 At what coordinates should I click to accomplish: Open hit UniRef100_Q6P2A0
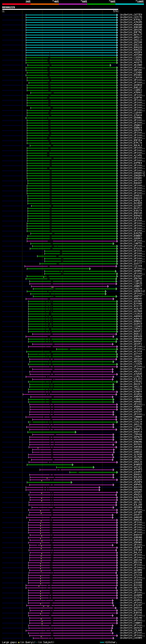(x=131, y=70)
